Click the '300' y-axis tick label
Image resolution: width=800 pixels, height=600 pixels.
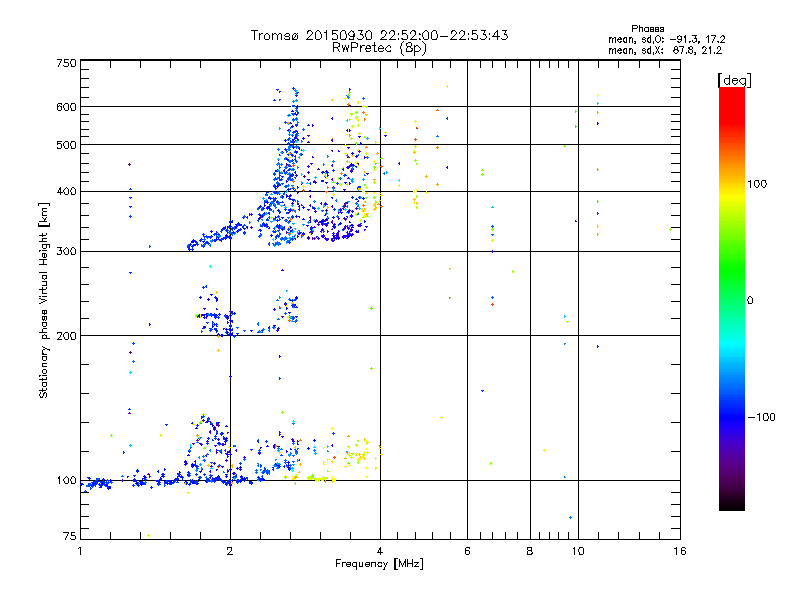click(66, 252)
